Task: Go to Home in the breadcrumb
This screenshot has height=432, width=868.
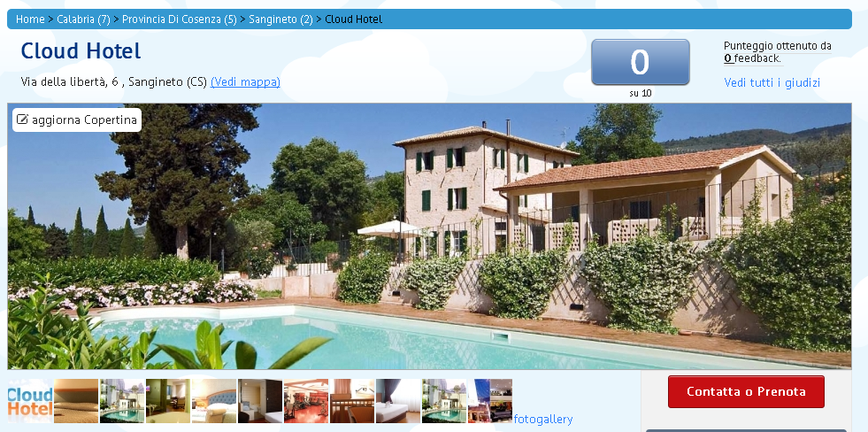Action: [30, 19]
